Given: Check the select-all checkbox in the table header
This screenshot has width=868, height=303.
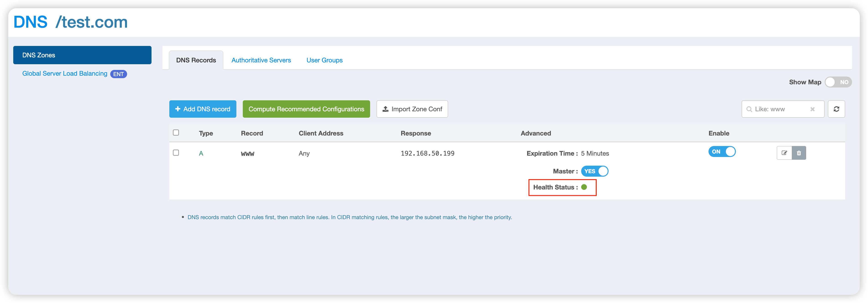Looking at the screenshot, I should pyautogui.click(x=176, y=133).
